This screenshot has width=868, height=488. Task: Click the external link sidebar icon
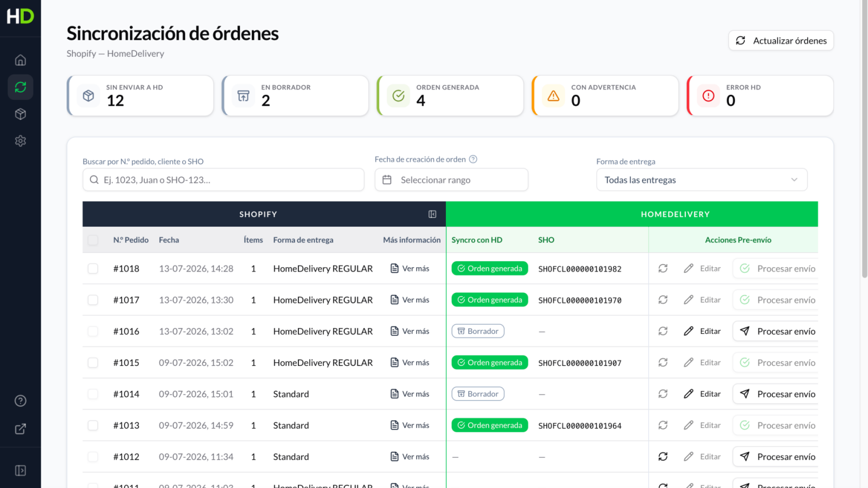(x=21, y=429)
